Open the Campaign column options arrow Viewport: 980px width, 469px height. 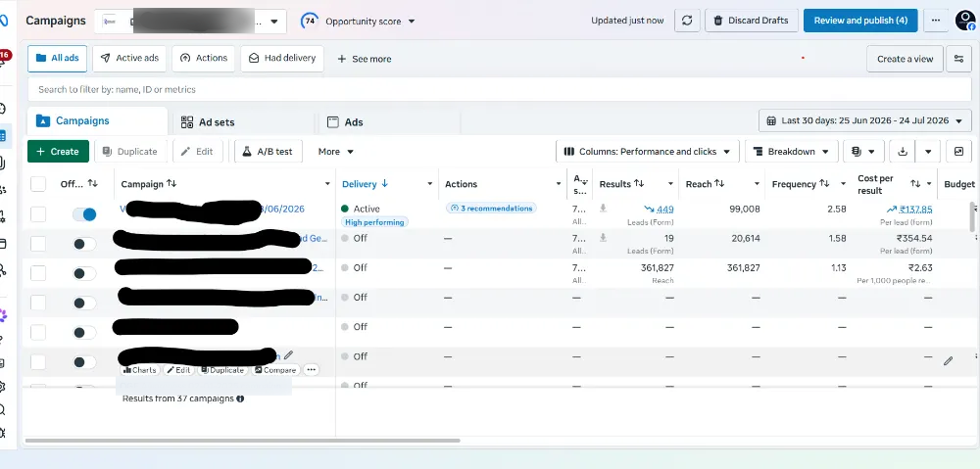tap(327, 184)
